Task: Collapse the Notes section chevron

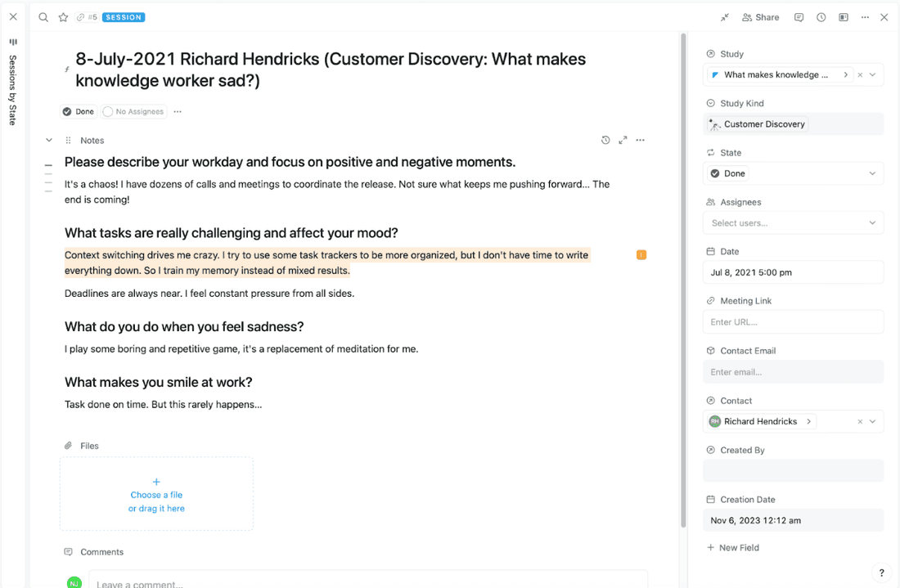Action: pyautogui.click(x=49, y=141)
